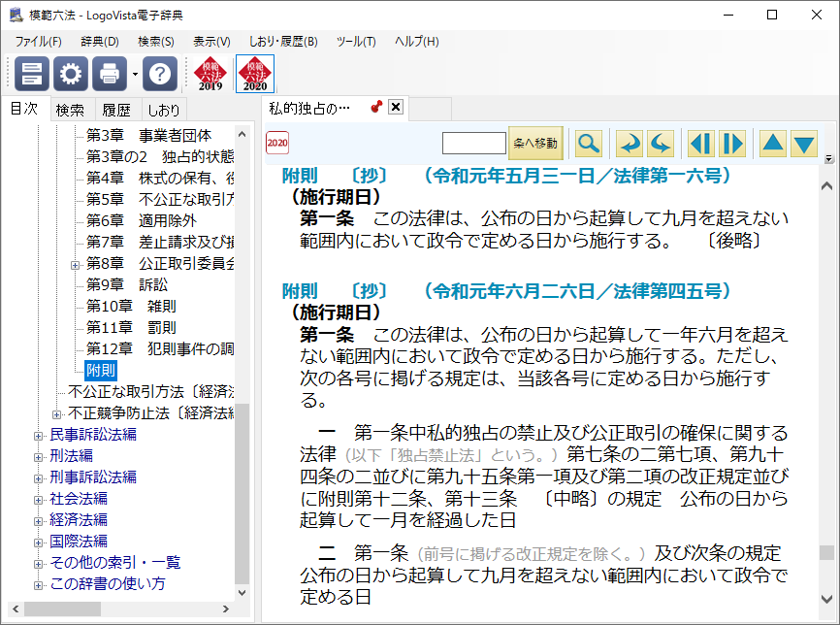Select the 模範六法 2020 dictionary icon

[x=255, y=74]
